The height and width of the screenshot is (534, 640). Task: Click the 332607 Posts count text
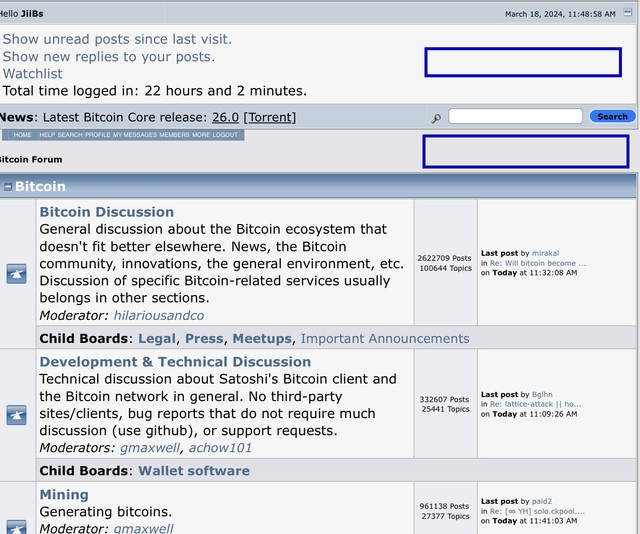(x=444, y=399)
